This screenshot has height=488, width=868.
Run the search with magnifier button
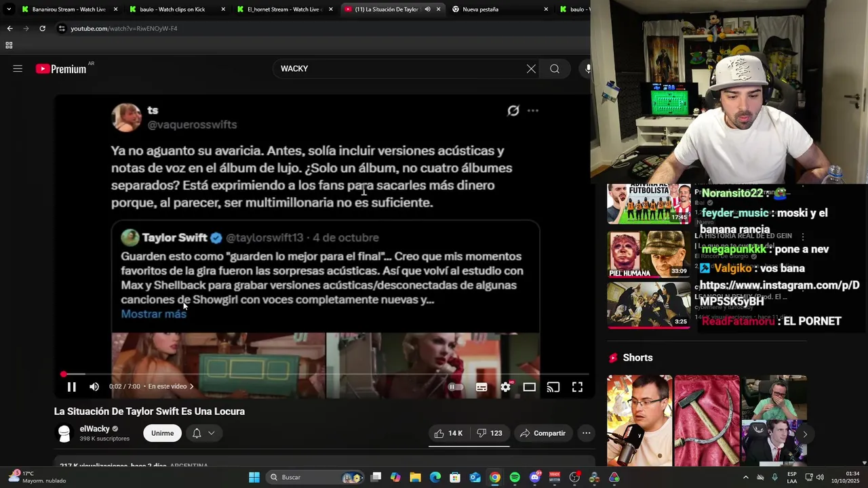point(555,68)
